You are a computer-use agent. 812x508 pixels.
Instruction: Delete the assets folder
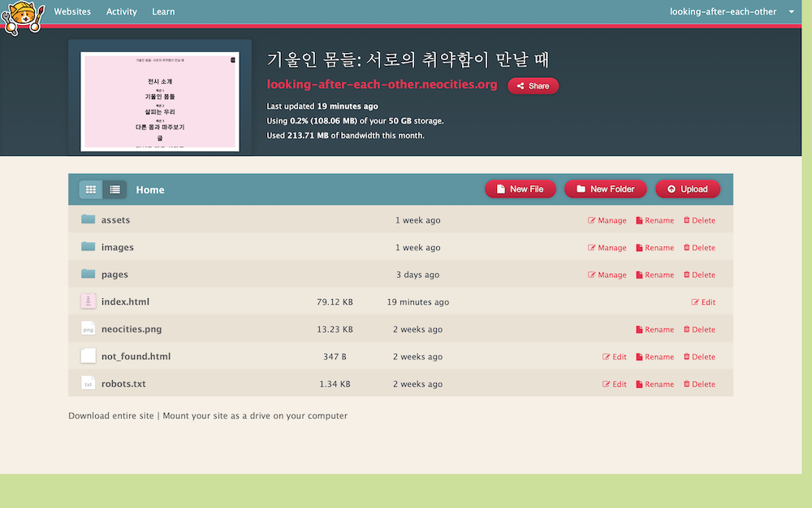[699, 220]
